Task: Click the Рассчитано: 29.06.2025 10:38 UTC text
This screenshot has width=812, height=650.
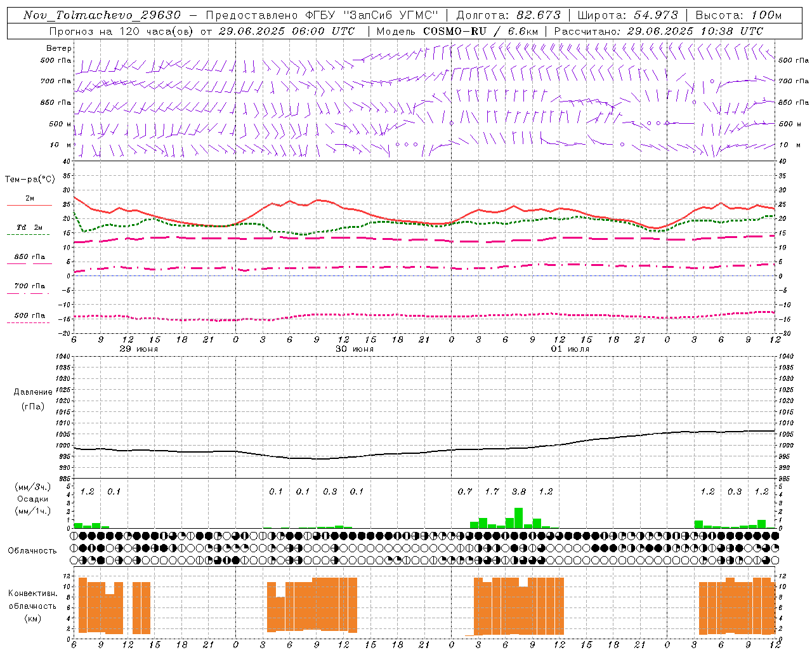Action: [658, 31]
